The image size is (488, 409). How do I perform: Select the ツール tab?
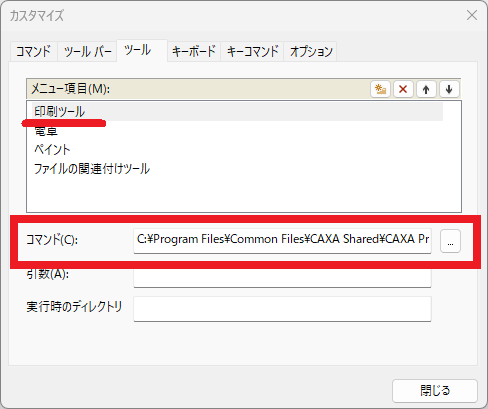[137, 51]
